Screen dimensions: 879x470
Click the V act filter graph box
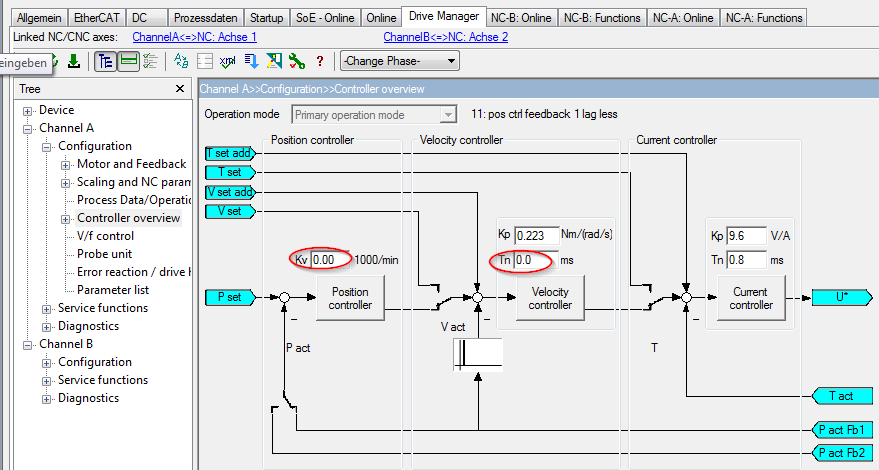478,354
